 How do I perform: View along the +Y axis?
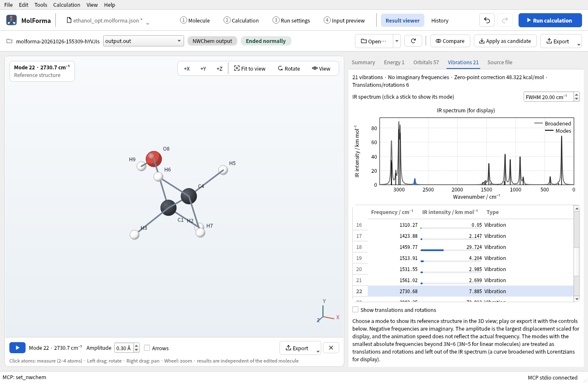(x=203, y=69)
